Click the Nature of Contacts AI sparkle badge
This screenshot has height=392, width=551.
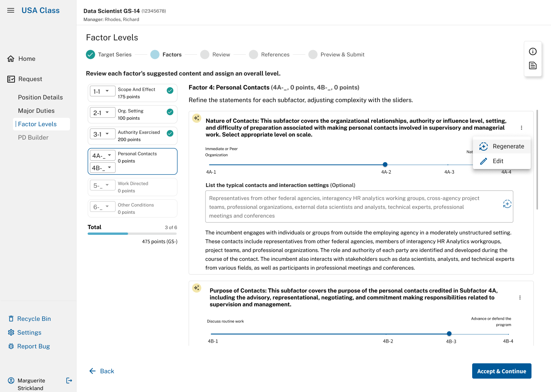[197, 118]
